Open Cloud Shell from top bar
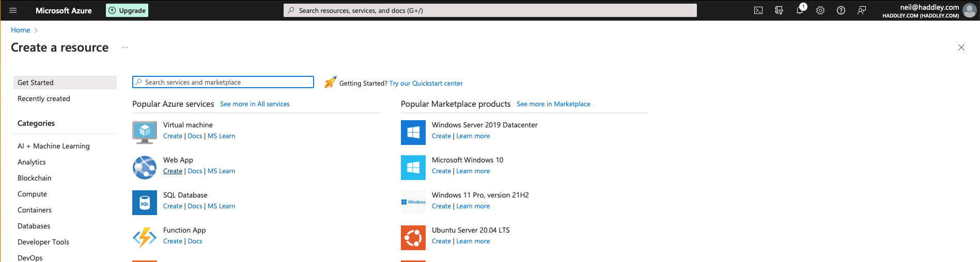The image size is (980, 262). click(x=758, y=10)
